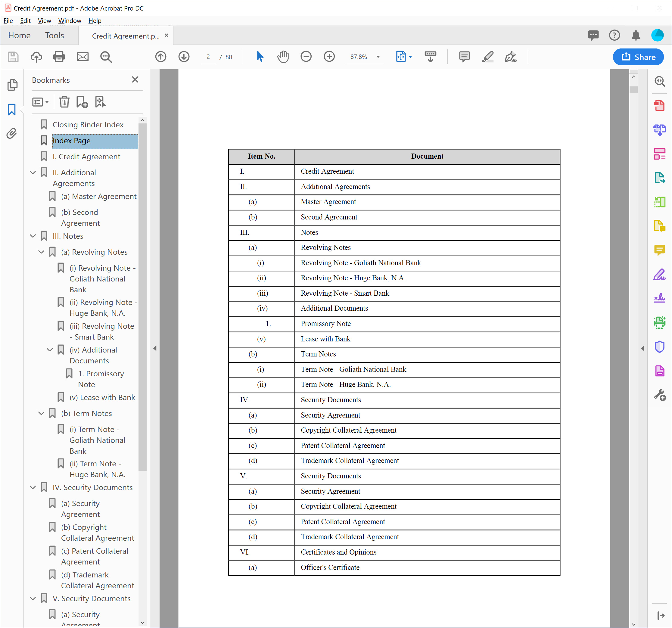Click the page number input field
Screen dimensions: 672x628
tap(208, 57)
